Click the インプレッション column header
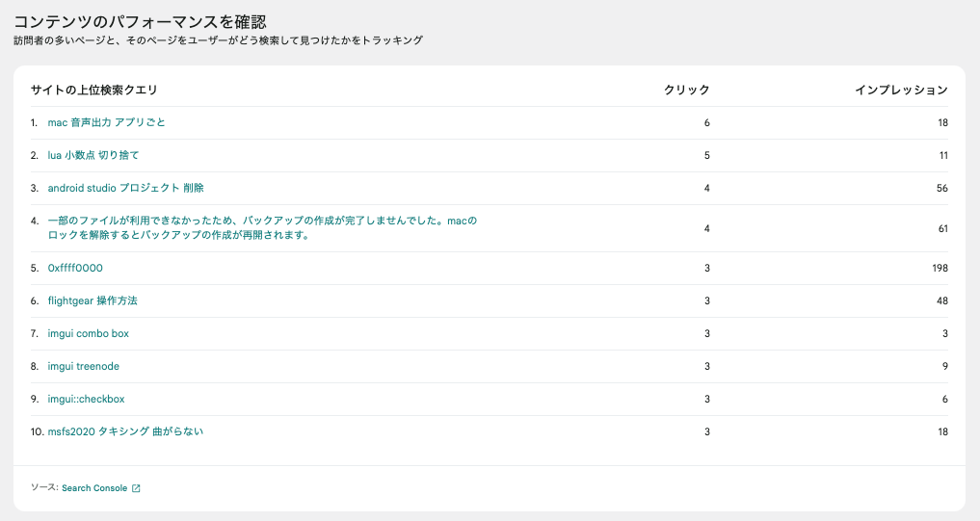This screenshot has width=980, height=521. coord(901,90)
